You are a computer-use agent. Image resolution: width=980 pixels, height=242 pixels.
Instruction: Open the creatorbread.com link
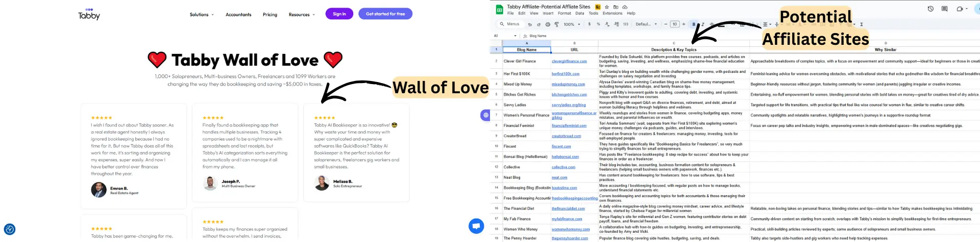coord(566,136)
